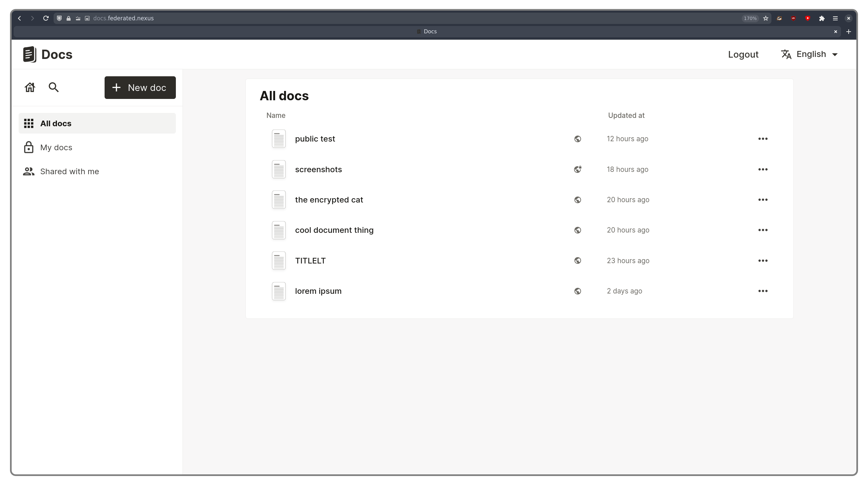Open cool document thing

click(334, 230)
